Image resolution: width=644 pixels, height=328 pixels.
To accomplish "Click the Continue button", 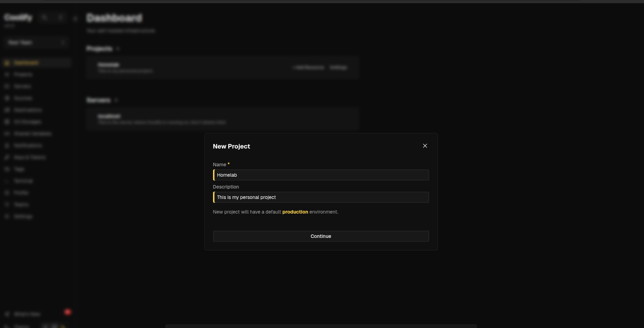I will coord(321,236).
